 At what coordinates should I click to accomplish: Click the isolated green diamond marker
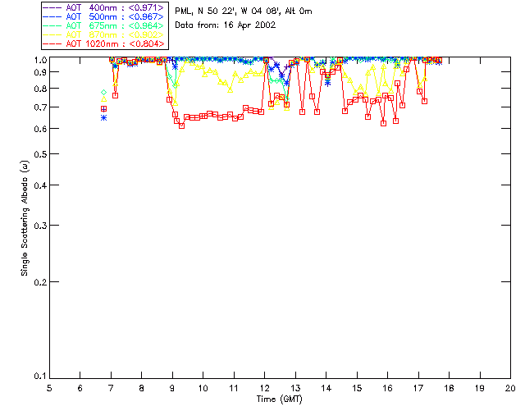click(x=104, y=93)
